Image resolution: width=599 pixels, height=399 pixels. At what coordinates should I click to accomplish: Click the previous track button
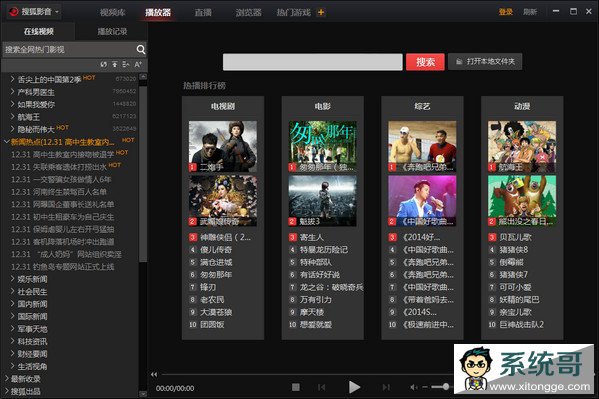(322, 387)
